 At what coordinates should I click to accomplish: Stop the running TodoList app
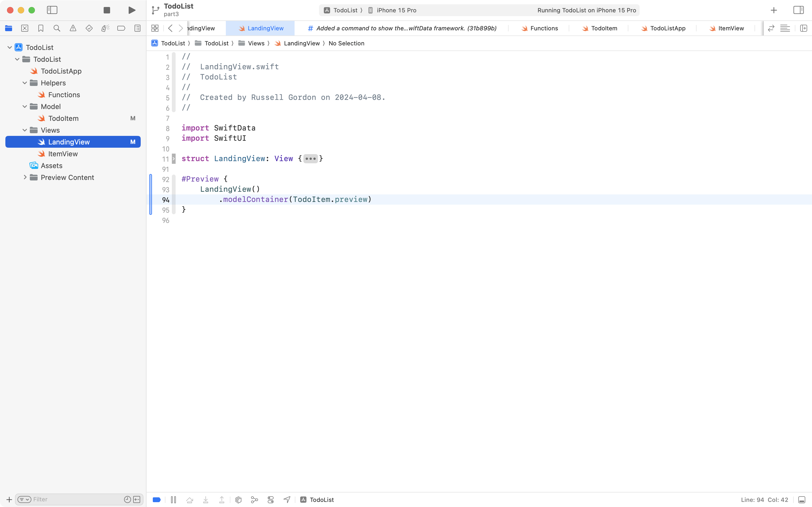coord(107,10)
